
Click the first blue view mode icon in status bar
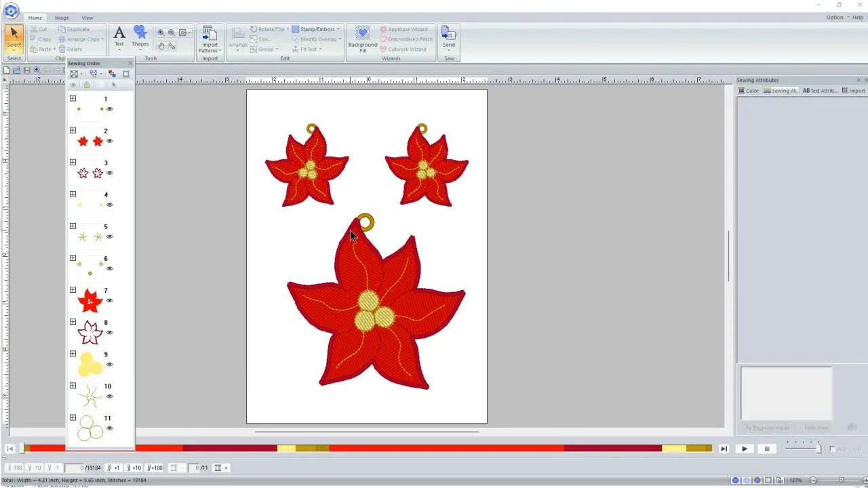click(x=736, y=481)
